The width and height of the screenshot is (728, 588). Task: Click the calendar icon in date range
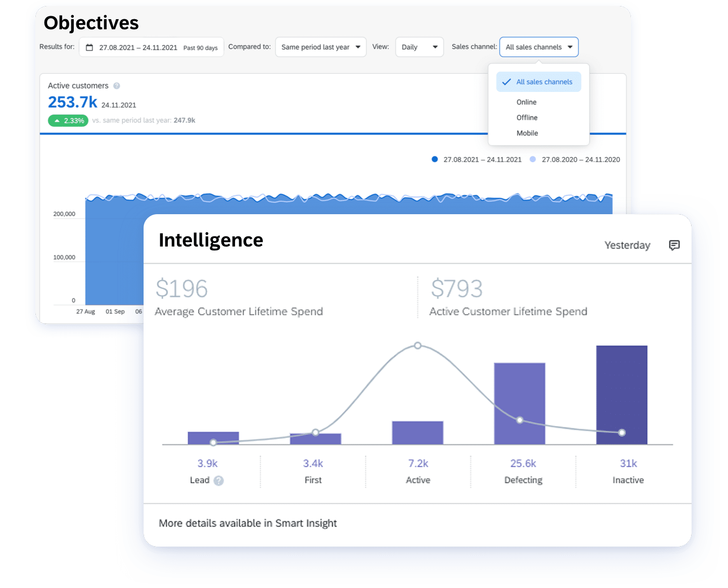coord(89,47)
